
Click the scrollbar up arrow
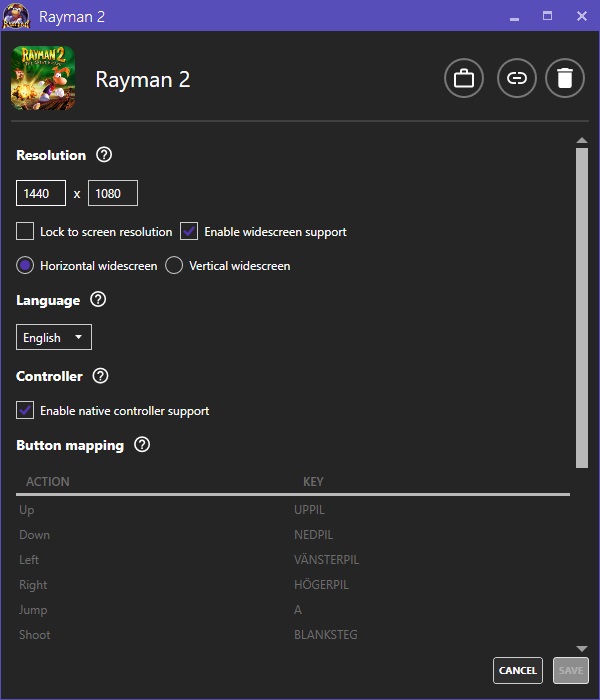(582, 140)
